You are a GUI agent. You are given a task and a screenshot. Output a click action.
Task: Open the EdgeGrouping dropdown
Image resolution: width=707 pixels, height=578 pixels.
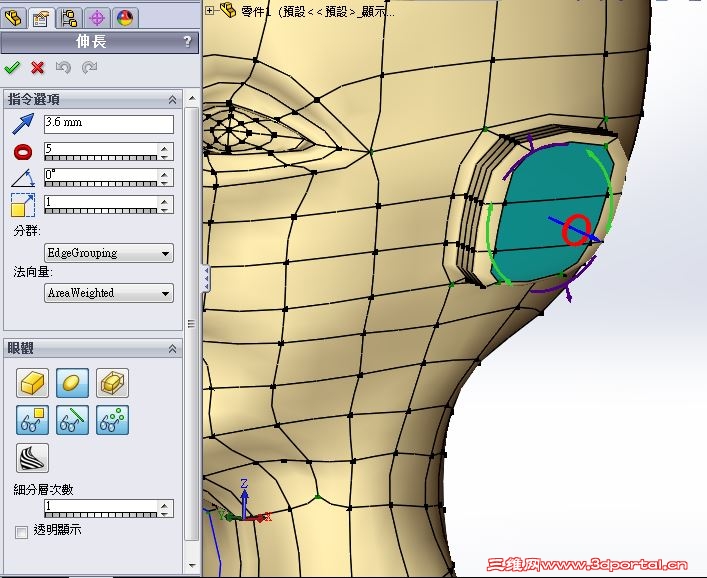pyautogui.click(x=109, y=253)
